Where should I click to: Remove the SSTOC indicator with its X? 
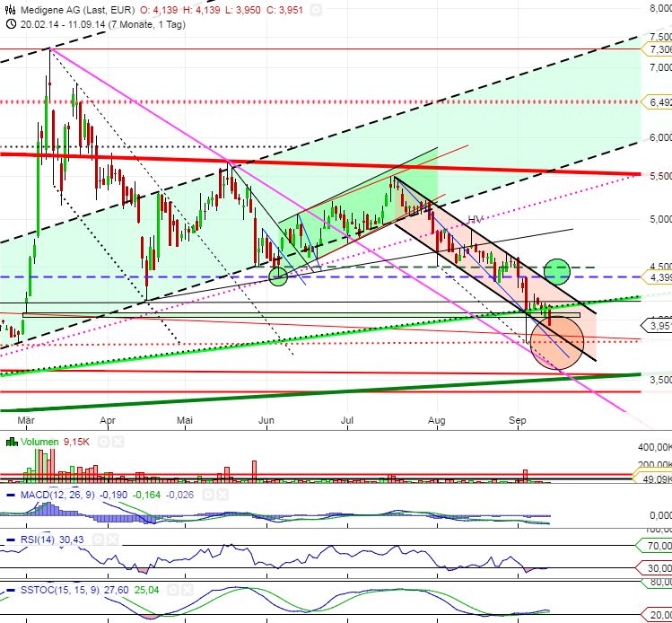click(x=188, y=591)
